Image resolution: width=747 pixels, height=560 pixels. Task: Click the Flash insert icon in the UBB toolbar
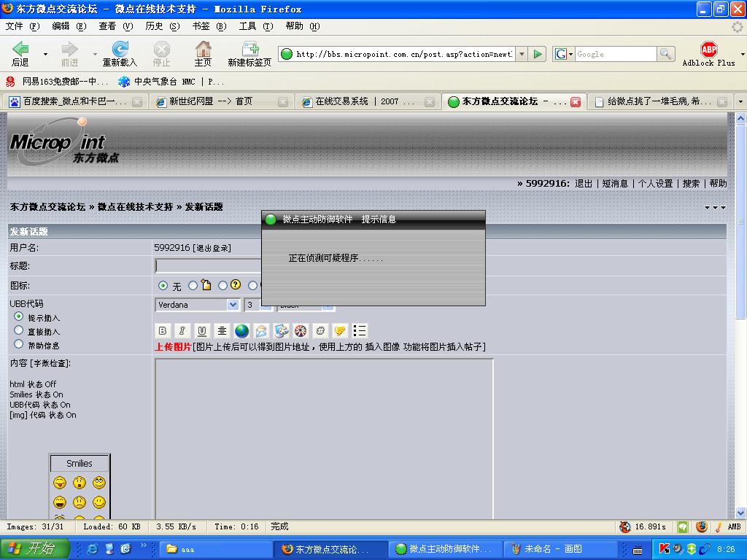tap(301, 330)
